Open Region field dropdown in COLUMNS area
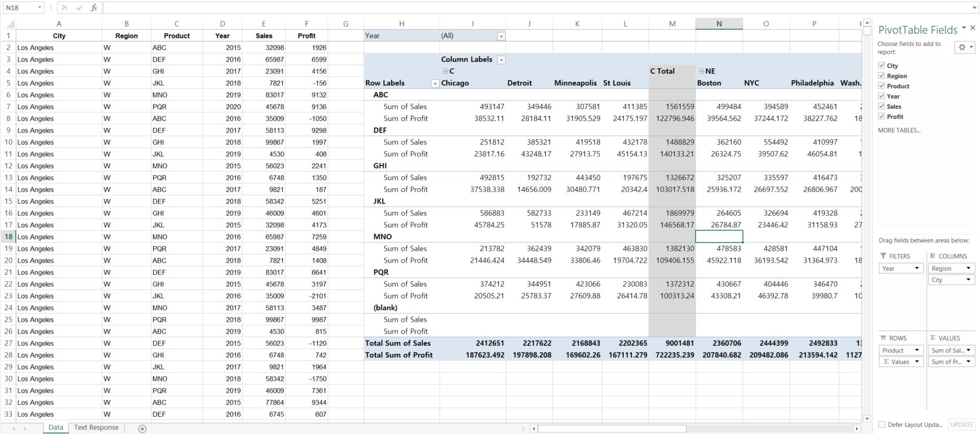Screen dimensions: 980x434 [x=968, y=268]
